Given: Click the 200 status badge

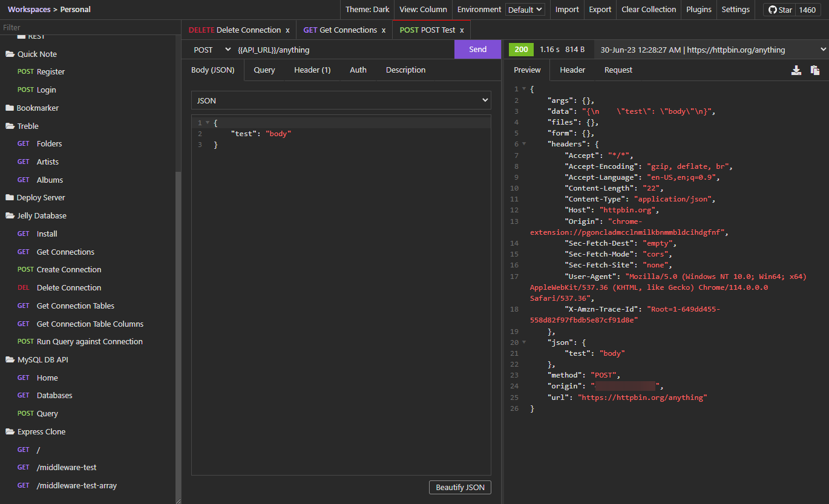Looking at the screenshot, I should (x=521, y=50).
